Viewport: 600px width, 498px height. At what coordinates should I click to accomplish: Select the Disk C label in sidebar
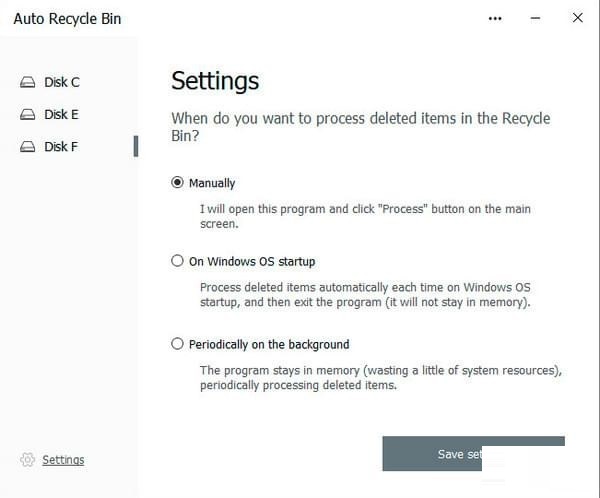tap(62, 82)
